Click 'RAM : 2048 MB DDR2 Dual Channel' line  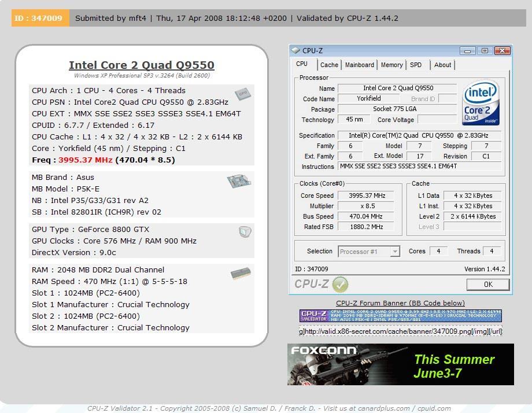(98, 270)
